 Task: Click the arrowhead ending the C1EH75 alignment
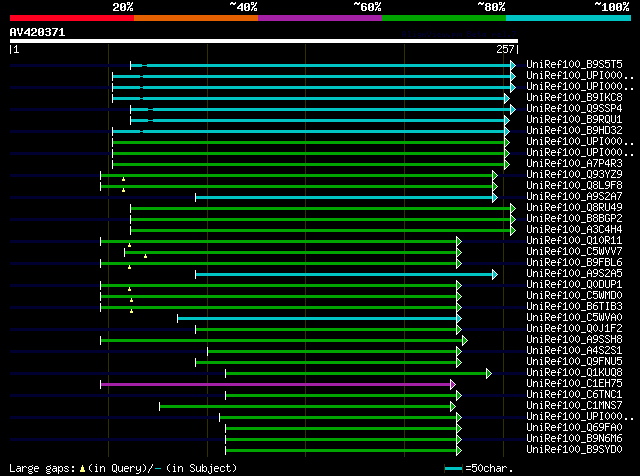click(453, 384)
